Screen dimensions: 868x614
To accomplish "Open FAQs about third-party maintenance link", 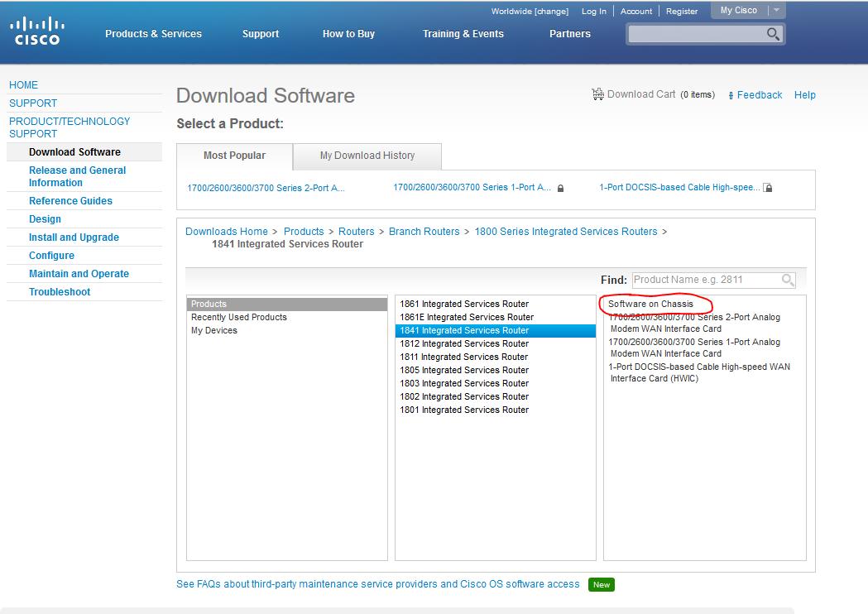I will [377, 584].
